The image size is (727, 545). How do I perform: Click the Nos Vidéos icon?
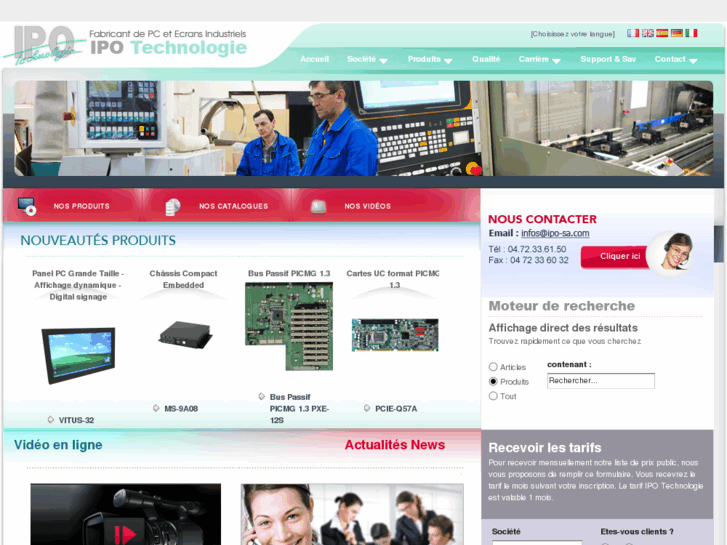(318, 206)
